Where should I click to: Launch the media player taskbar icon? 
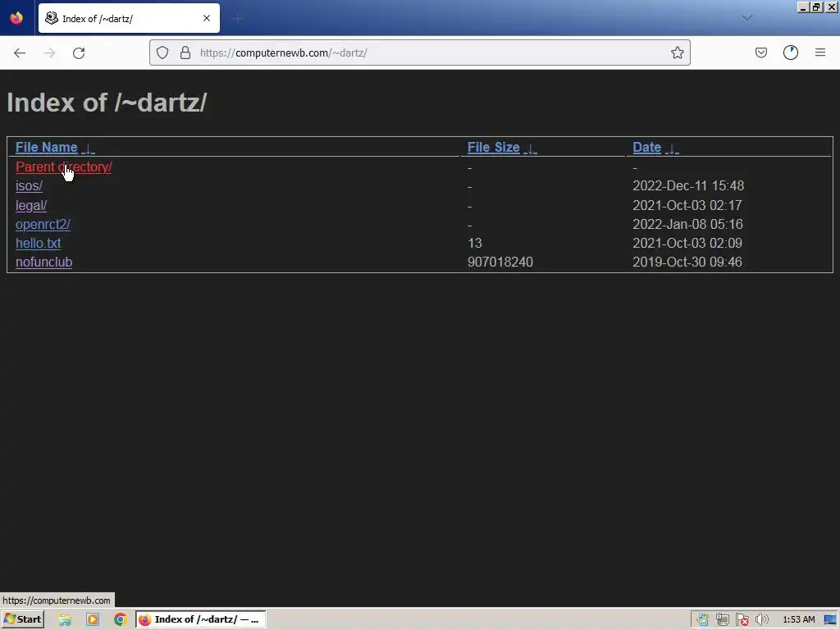point(93,620)
